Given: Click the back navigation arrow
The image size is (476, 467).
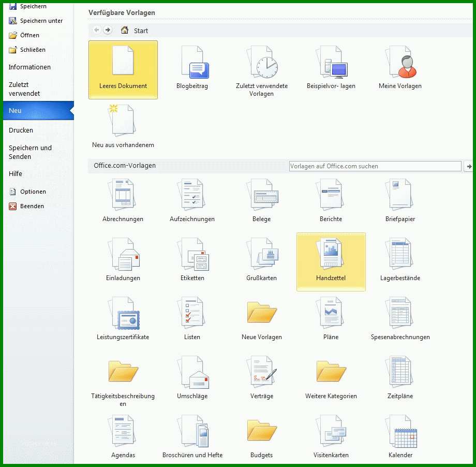Looking at the screenshot, I should click(x=97, y=30).
